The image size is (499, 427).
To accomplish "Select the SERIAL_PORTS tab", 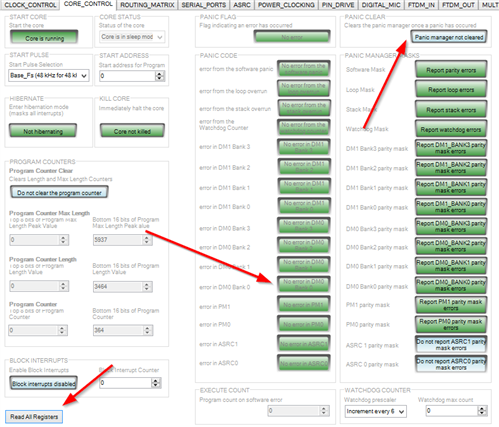I will click(x=203, y=5).
